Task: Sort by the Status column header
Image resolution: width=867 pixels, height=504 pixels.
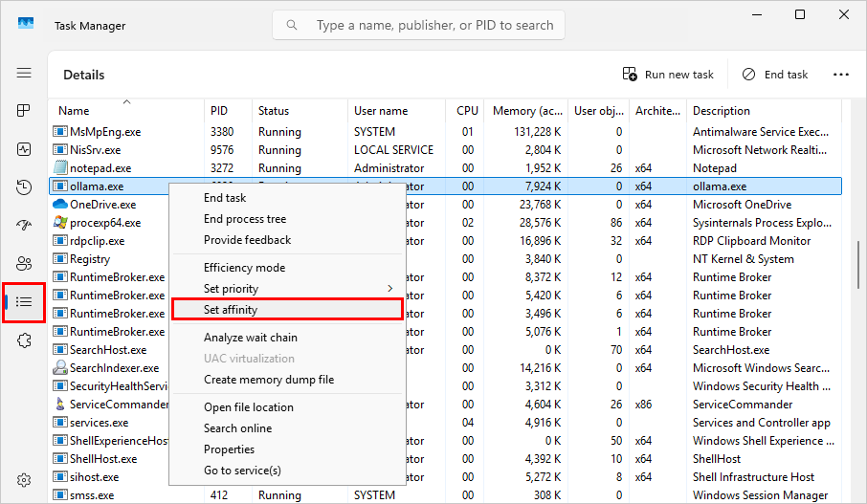Action: (300, 111)
